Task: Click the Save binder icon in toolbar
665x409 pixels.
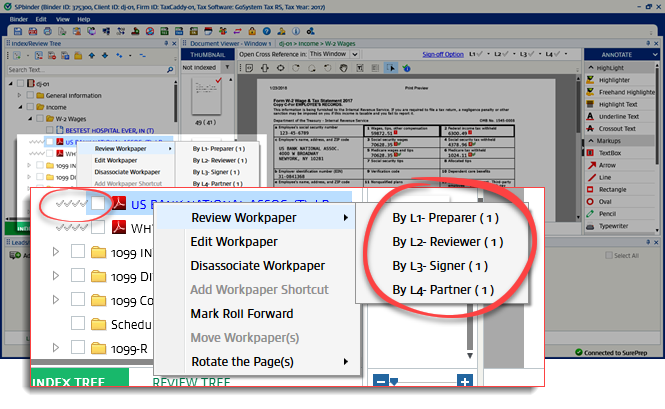Action: point(18,31)
